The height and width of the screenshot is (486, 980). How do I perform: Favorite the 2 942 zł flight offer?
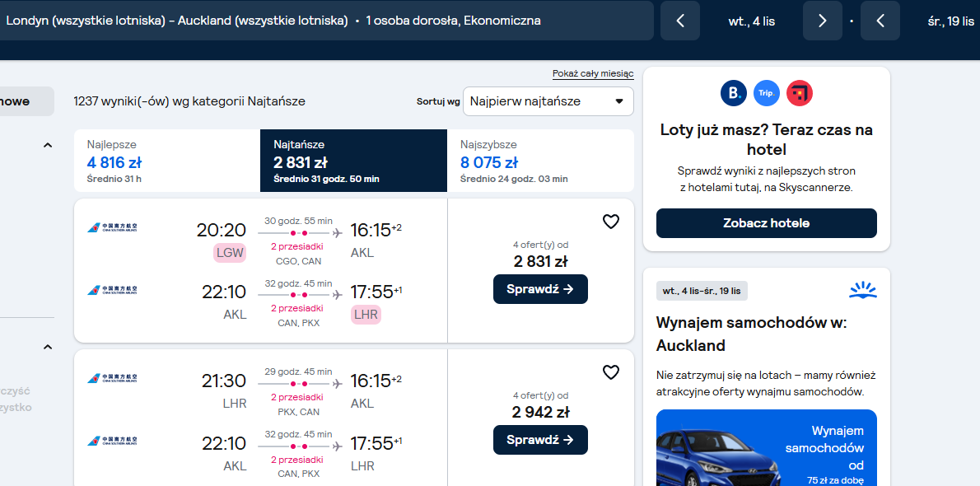(x=610, y=372)
